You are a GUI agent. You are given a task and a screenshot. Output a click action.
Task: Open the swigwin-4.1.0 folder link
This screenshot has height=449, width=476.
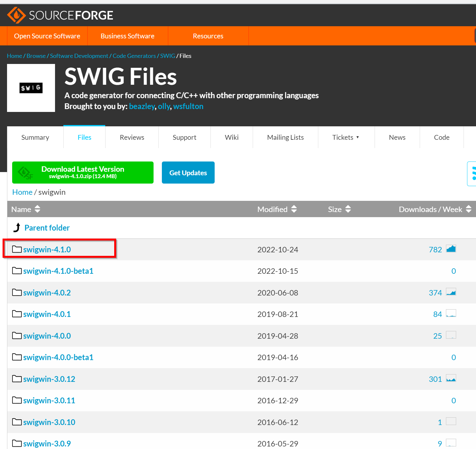[x=47, y=249]
